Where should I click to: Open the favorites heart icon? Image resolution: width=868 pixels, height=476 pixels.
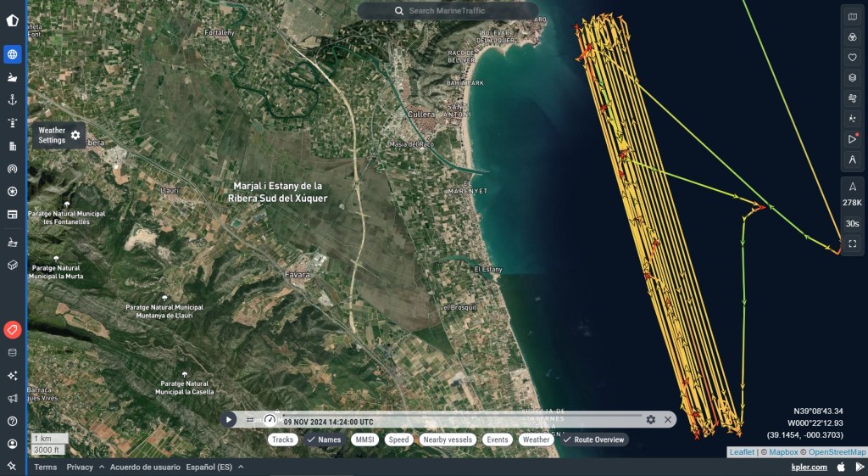[x=852, y=58]
